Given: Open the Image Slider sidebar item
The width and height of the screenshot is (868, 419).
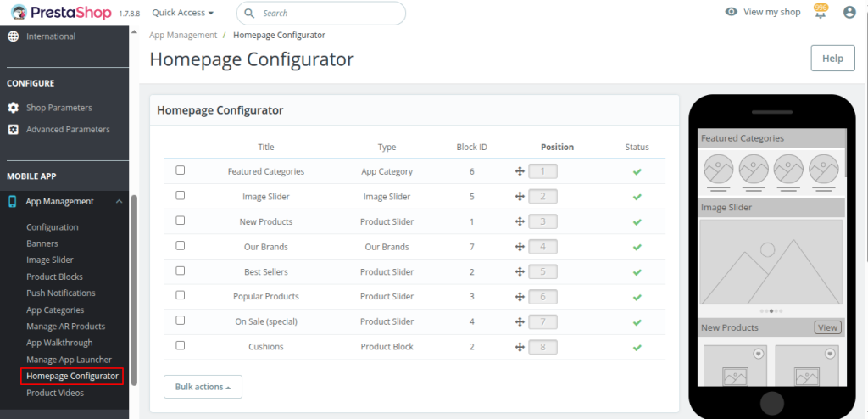Looking at the screenshot, I should [x=50, y=260].
